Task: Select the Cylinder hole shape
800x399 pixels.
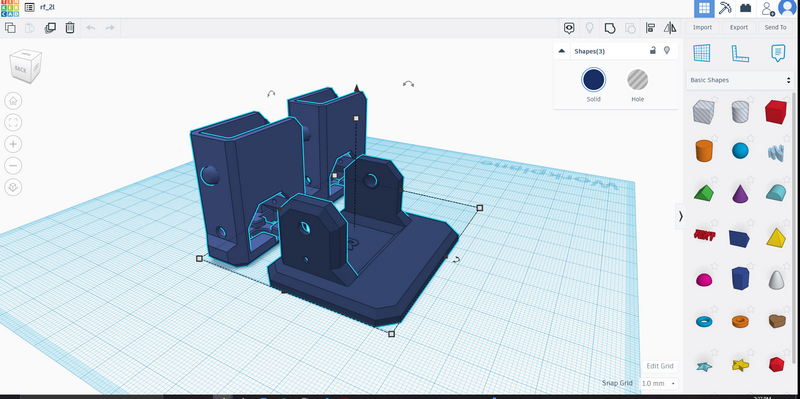Action: coord(739,111)
